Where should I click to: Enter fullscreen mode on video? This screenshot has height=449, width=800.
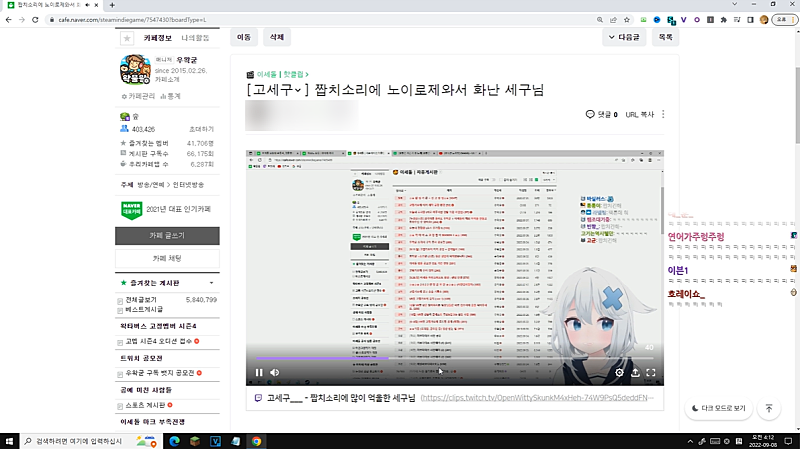point(651,373)
